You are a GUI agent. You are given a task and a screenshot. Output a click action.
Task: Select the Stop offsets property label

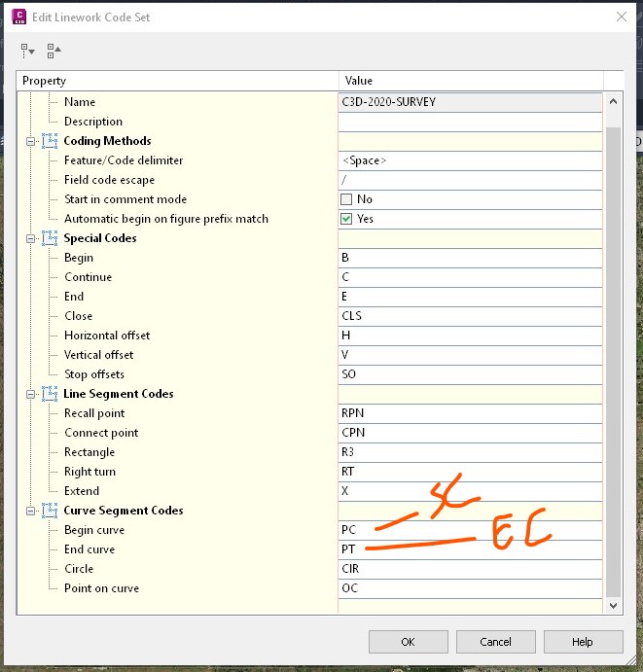coord(94,374)
